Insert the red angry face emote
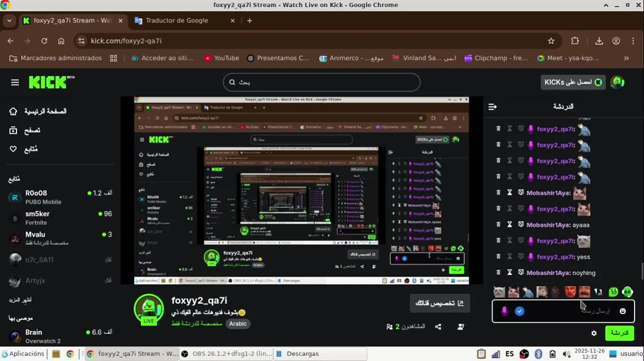 571,291
